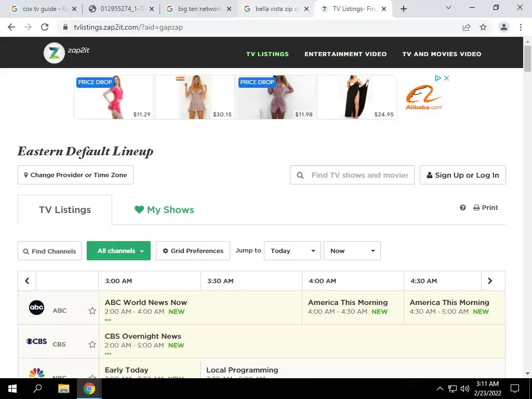This screenshot has width=532, height=399.
Task: Click the page vertical scrollbar thumb
Action: click(527, 58)
